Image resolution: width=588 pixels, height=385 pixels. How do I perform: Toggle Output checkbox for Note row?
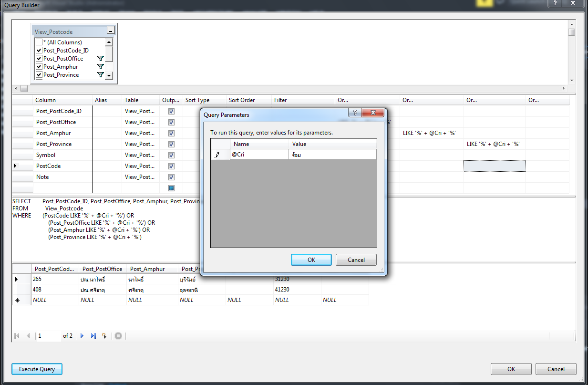coord(172,177)
